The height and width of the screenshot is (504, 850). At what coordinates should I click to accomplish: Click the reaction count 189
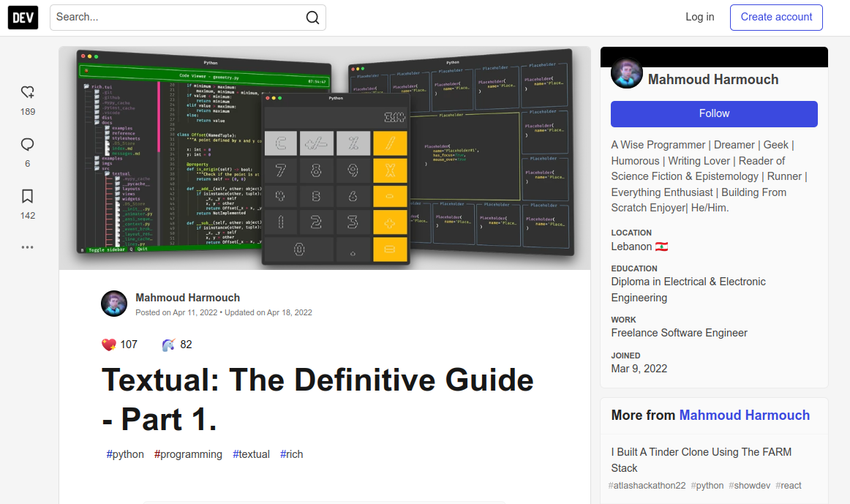(28, 112)
